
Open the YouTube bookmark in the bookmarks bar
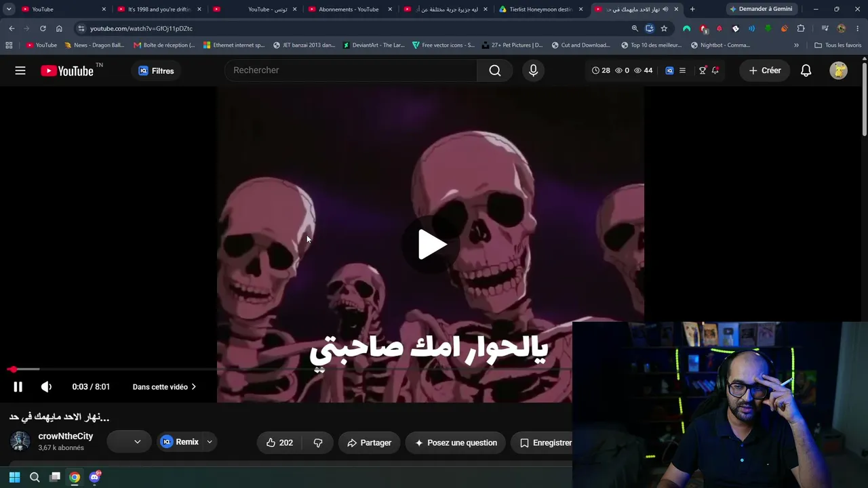[x=42, y=45]
